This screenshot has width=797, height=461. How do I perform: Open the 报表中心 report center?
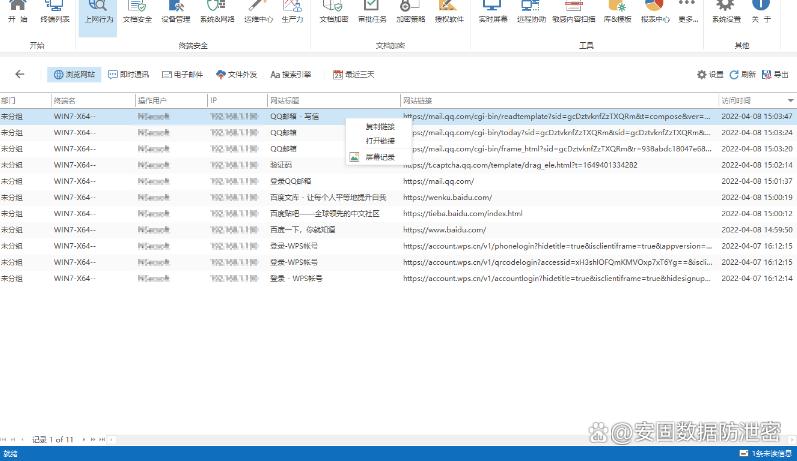pyautogui.click(x=655, y=11)
